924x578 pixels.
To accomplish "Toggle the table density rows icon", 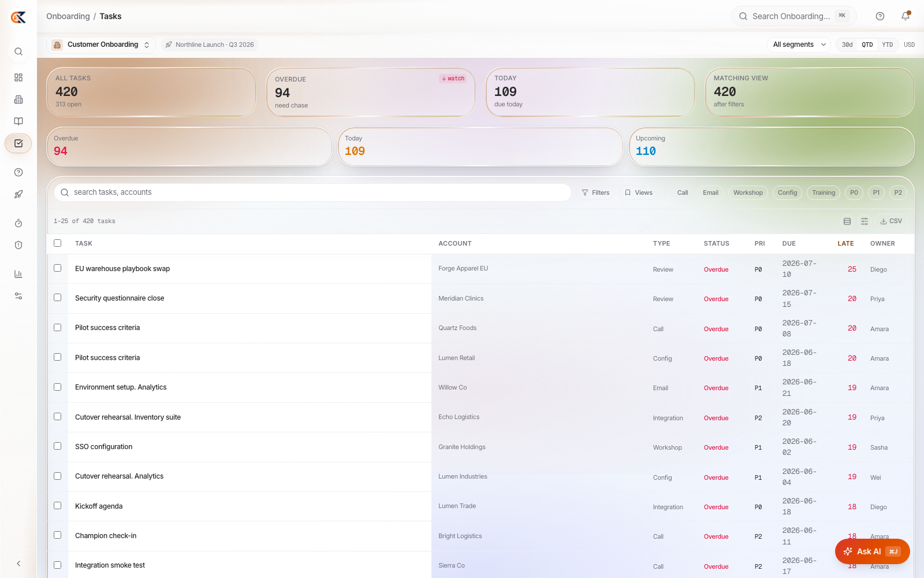I will coord(847,221).
